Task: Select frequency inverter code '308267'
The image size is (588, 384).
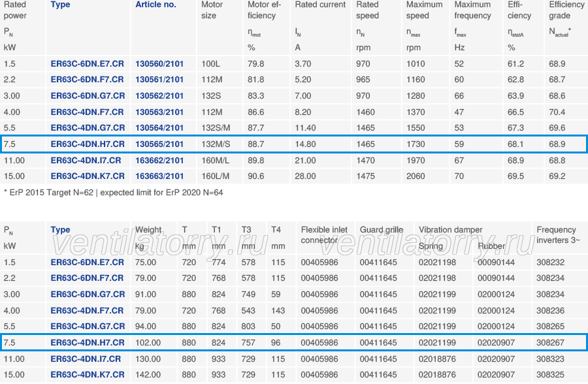Action: point(550,343)
